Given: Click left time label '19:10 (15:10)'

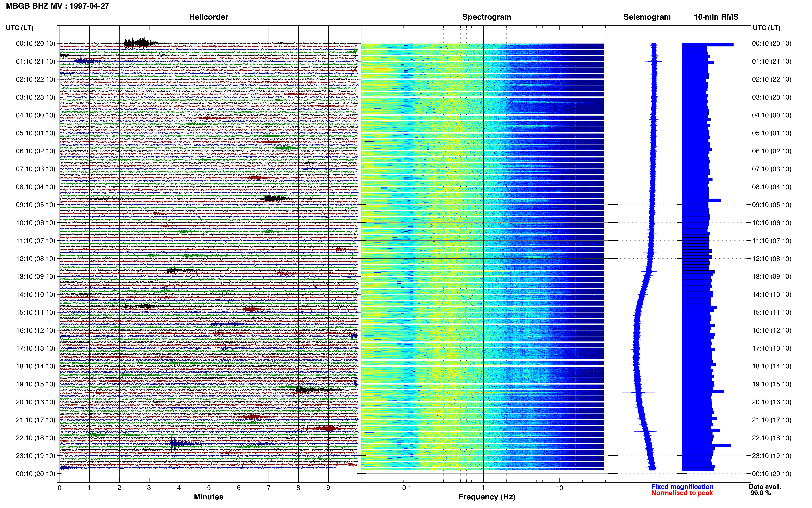Looking at the screenshot, I should [x=35, y=384].
